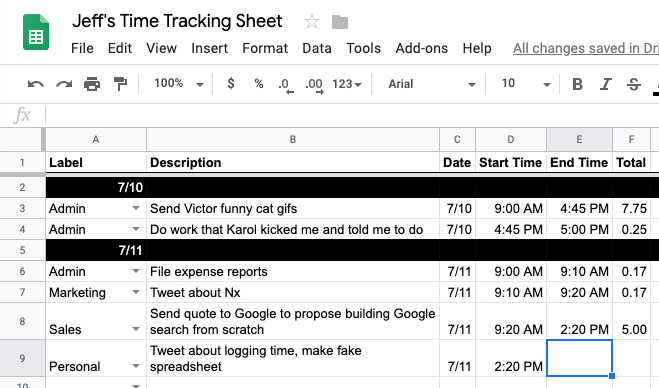Increase decimal places
659x388 pixels.
(x=314, y=85)
